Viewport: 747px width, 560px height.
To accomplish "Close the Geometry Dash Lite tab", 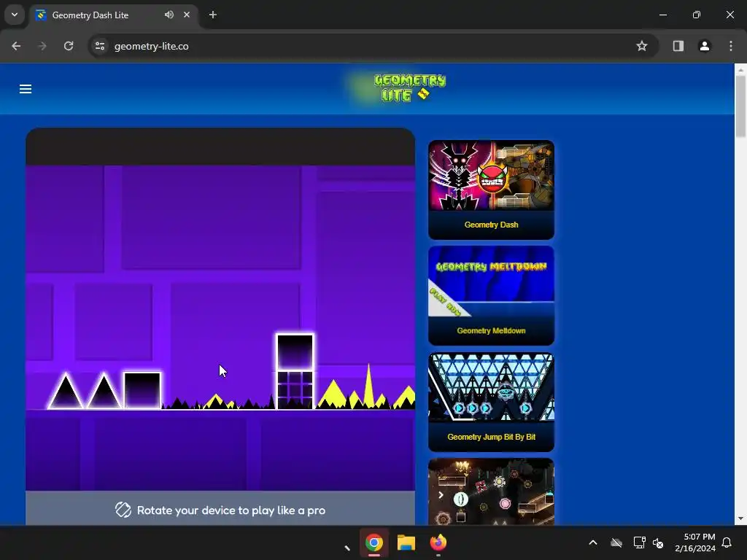I will (187, 15).
